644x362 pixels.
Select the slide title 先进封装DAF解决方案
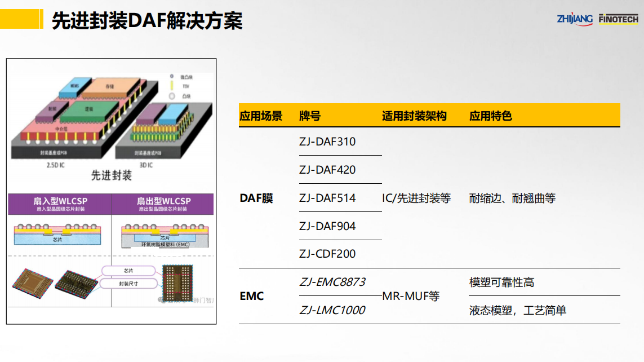point(147,21)
